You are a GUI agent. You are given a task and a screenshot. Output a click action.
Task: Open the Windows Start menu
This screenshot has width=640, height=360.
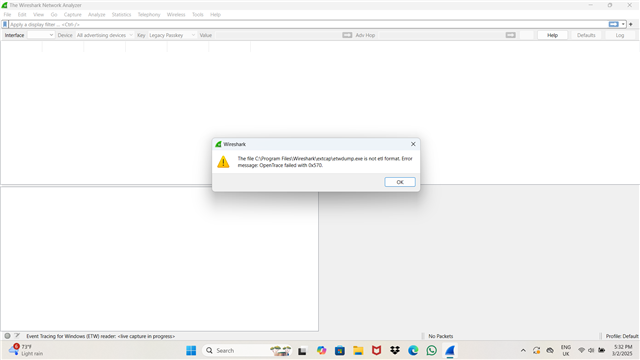coord(191,351)
